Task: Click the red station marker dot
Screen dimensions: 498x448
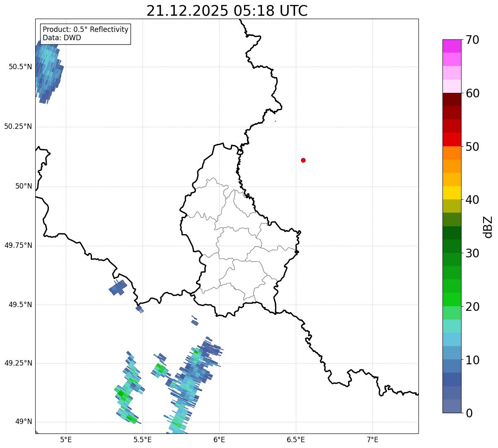Action: 303,160
